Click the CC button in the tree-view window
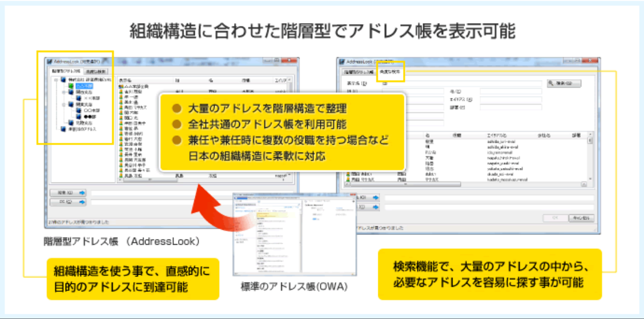The width and height of the screenshot is (644, 319). [x=68, y=202]
